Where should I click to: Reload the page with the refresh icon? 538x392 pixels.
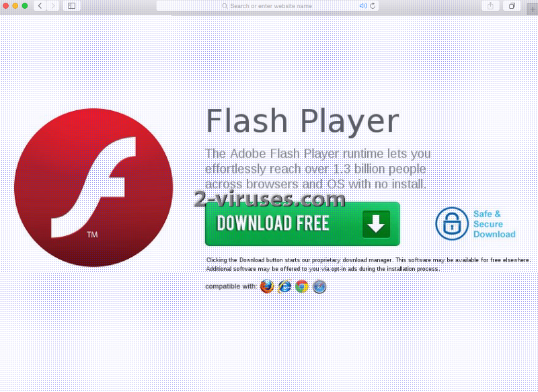pyautogui.click(x=373, y=6)
